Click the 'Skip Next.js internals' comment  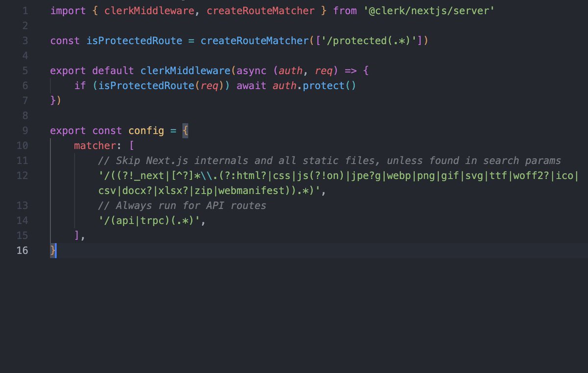point(329,161)
